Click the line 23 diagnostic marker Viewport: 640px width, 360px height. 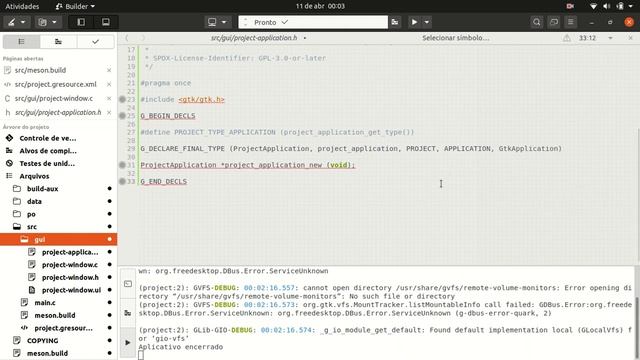pos(122,99)
